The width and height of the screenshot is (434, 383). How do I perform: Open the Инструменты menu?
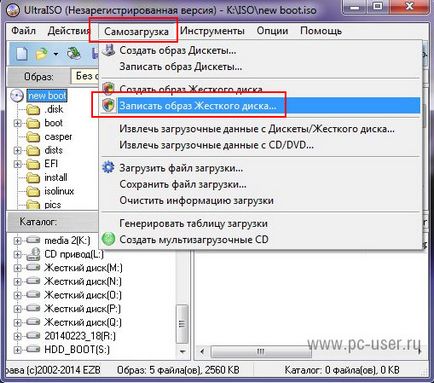[x=212, y=31]
